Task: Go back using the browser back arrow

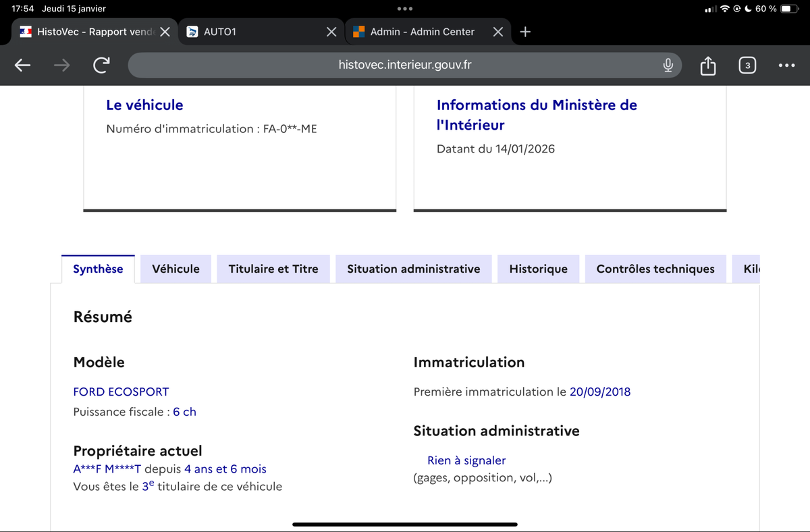Action: click(x=23, y=65)
